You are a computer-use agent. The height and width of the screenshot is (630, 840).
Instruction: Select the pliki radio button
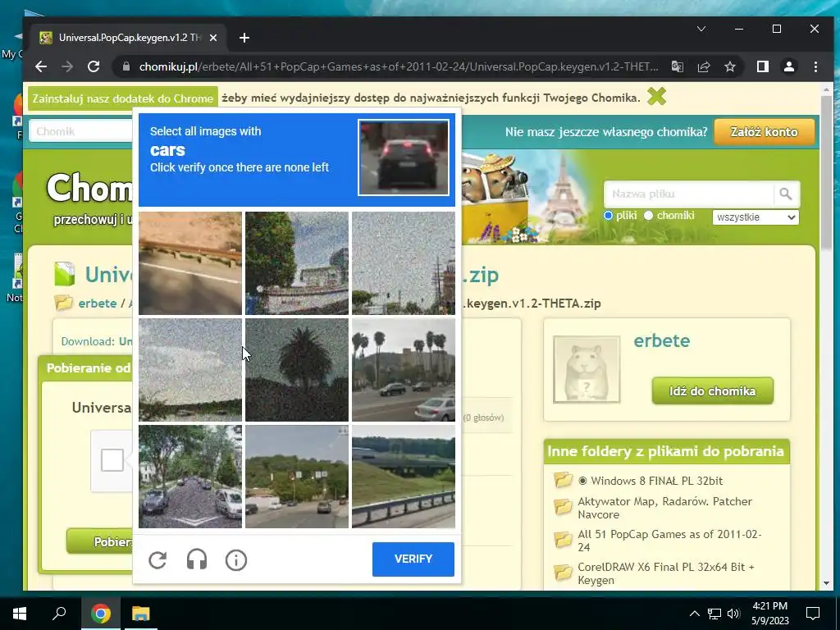[x=608, y=216]
